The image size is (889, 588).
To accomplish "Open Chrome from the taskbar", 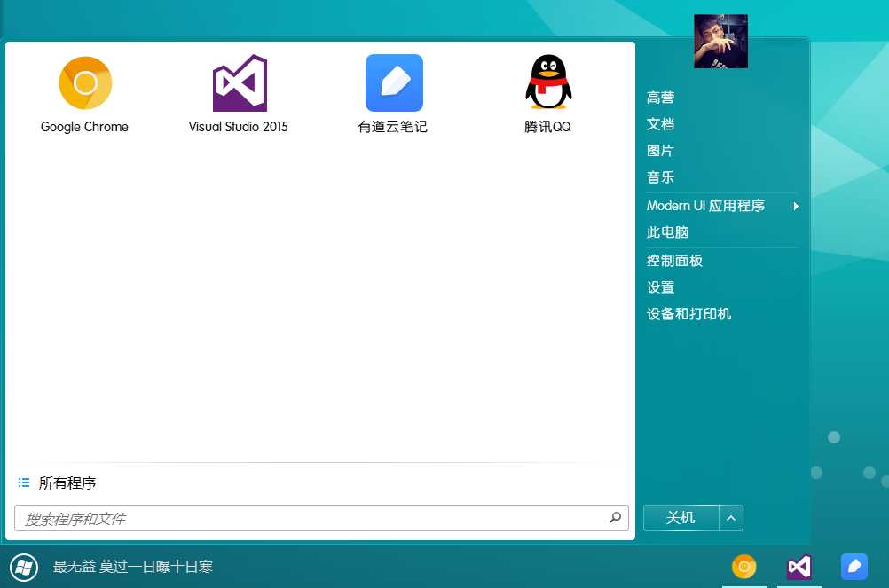I will tap(743, 567).
